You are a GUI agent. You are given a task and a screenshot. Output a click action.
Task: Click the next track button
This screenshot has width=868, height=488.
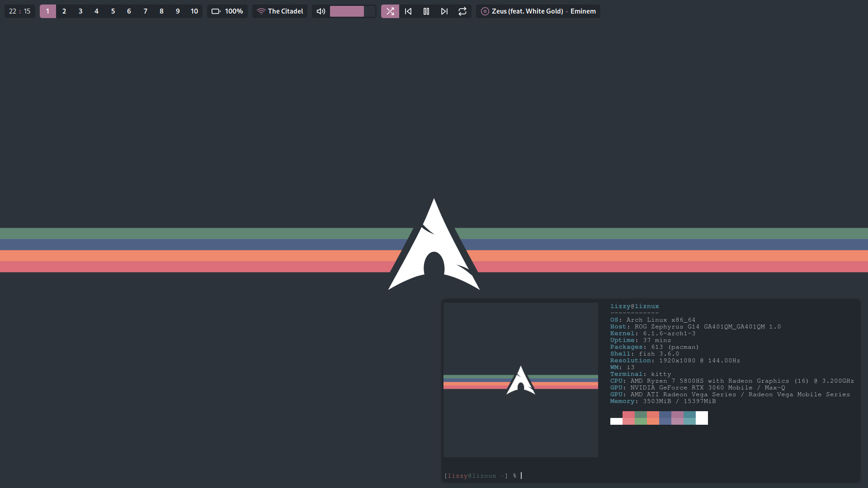pyautogui.click(x=444, y=11)
